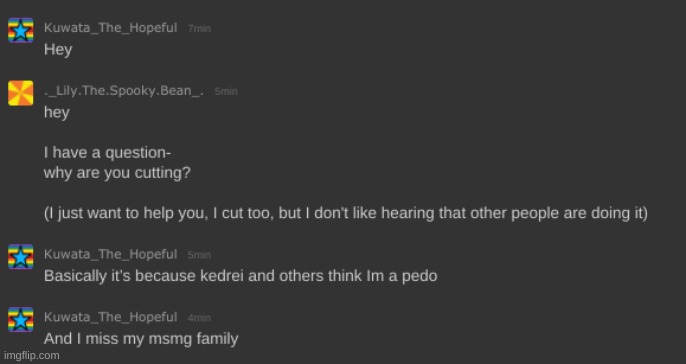Click the rainbow star avatar beside the "Hey" message
This screenshot has width=686, height=364.
tap(21, 30)
